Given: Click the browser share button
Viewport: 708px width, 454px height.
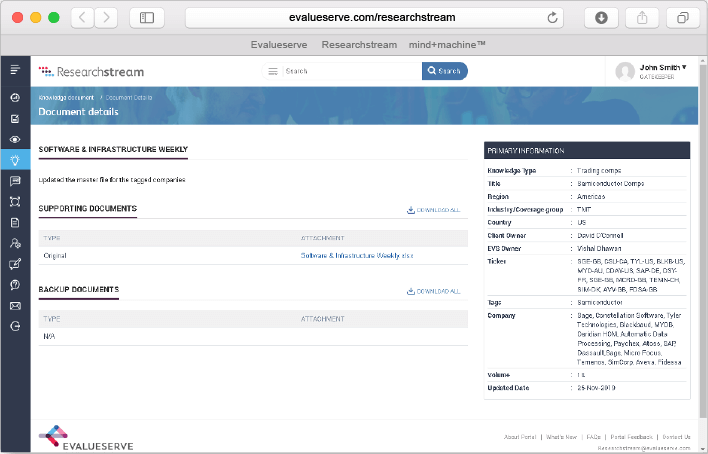Looking at the screenshot, I should 642,18.
